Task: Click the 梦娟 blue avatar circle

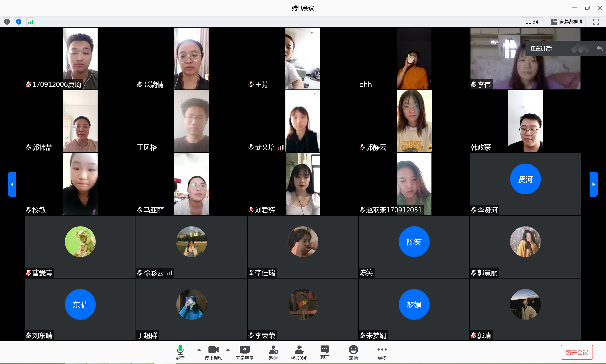Action: pos(414,304)
